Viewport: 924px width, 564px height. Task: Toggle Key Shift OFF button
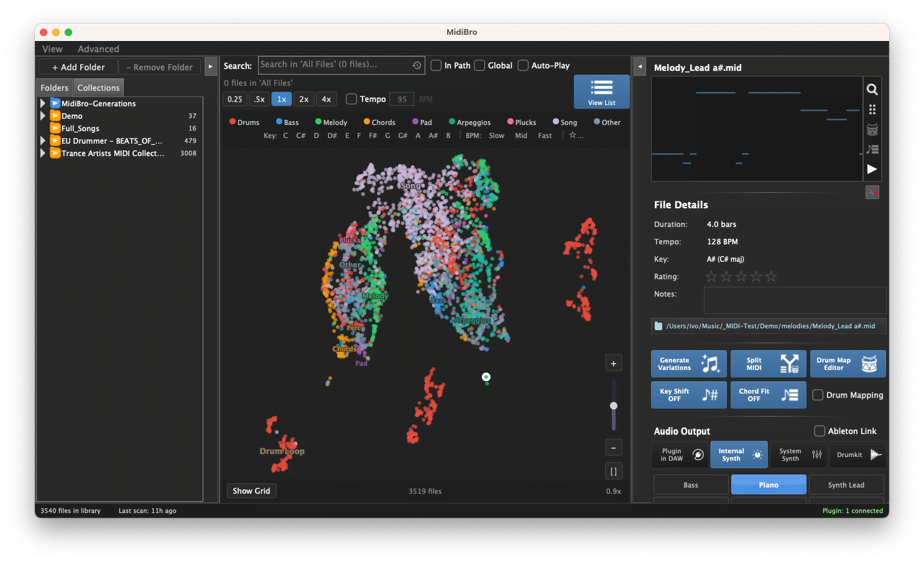689,395
